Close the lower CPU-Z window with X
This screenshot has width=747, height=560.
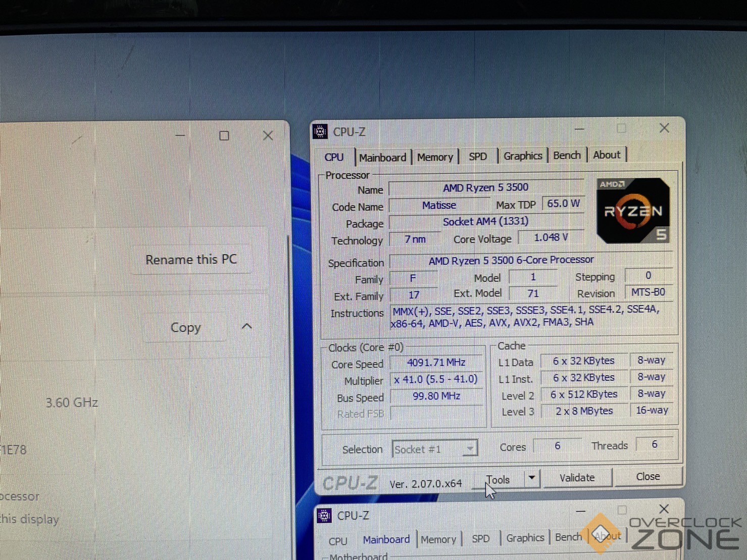click(x=664, y=508)
